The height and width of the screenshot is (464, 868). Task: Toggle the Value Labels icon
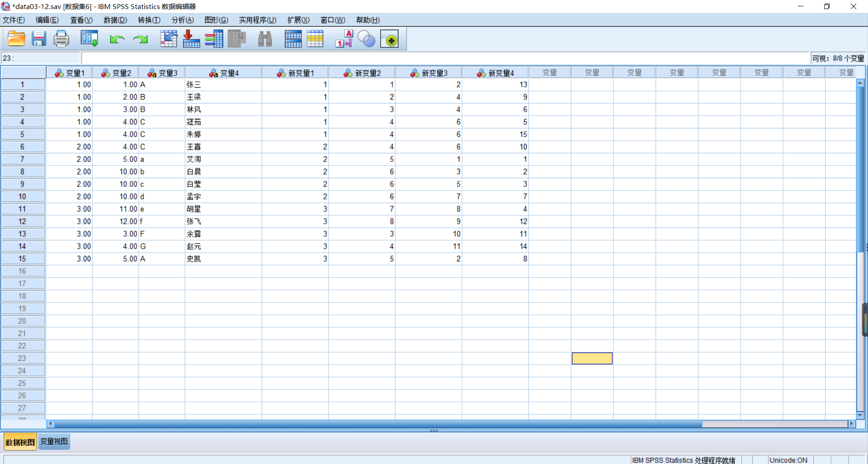[344, 39]
